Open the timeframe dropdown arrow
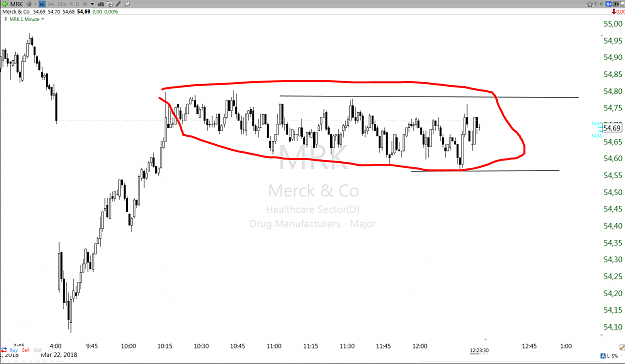Screen dimensions: 625x364 click(92, 4)
